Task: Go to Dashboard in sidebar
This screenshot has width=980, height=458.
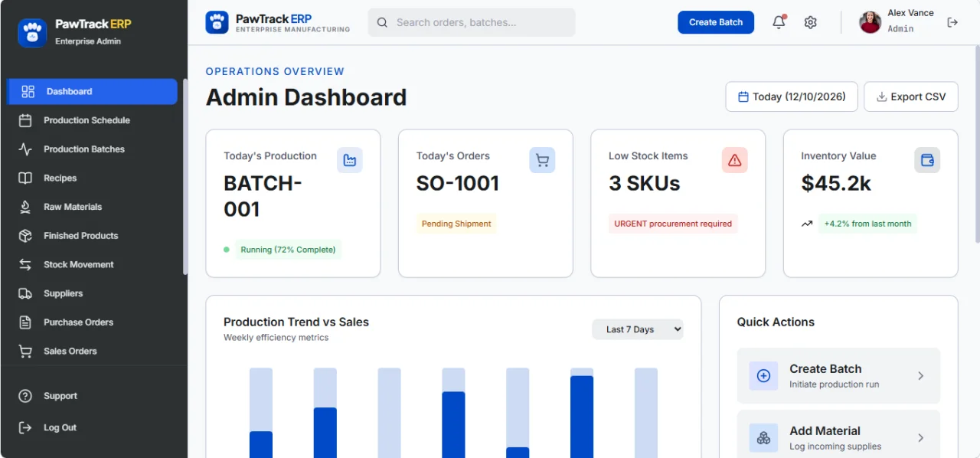Action: (93, 91)
